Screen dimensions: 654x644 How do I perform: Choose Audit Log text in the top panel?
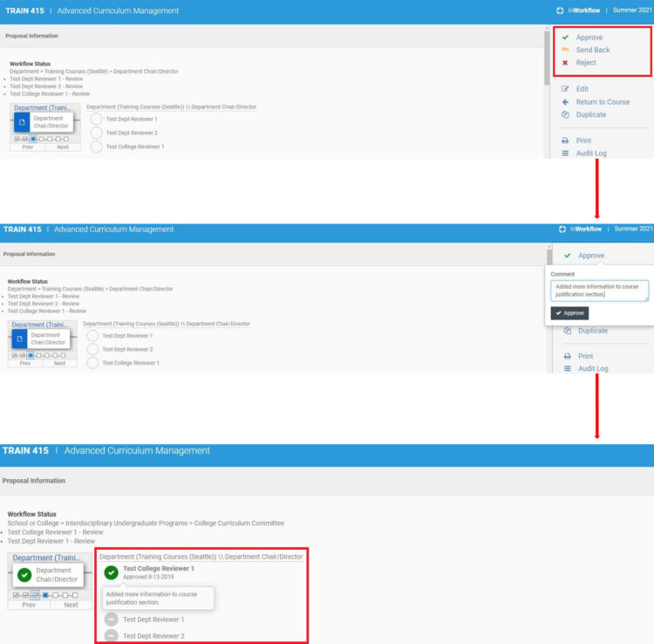point(591,154)
